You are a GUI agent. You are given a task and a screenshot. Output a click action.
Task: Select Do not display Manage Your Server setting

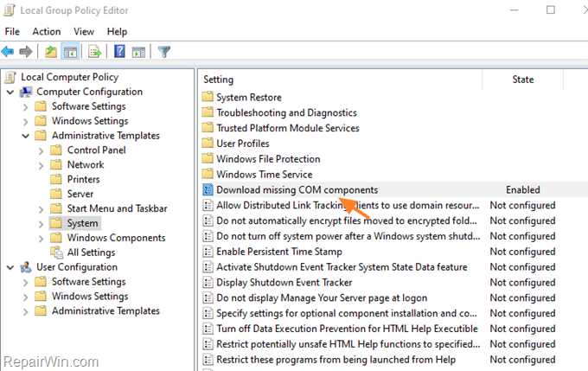point(322,297)
